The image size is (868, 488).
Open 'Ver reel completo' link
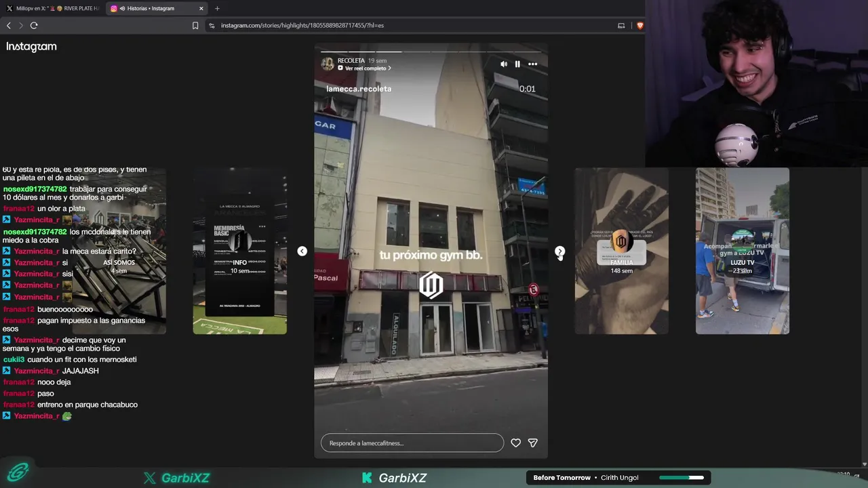365,68
